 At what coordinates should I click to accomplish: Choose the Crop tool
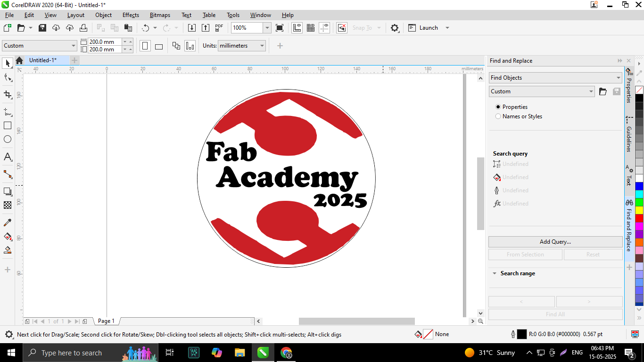click(8, 95)
